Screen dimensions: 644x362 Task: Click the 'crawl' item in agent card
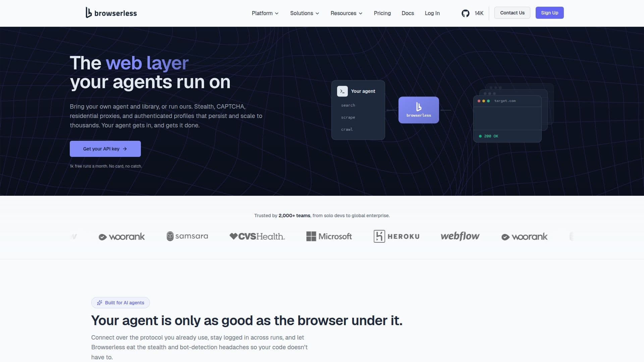[x=347, y=129]
